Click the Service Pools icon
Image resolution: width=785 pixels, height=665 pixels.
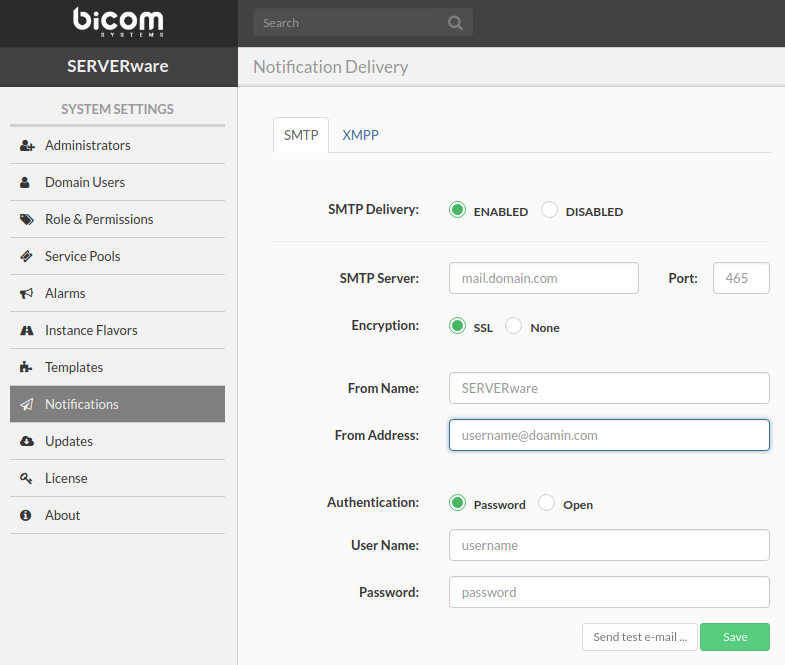pyautogui.click(x=27, y=257)
